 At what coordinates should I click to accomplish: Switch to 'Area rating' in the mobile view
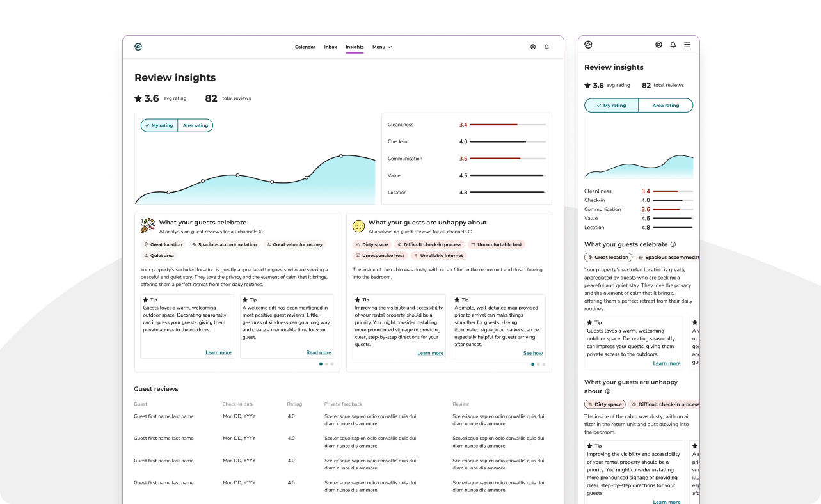pos(666,106)
